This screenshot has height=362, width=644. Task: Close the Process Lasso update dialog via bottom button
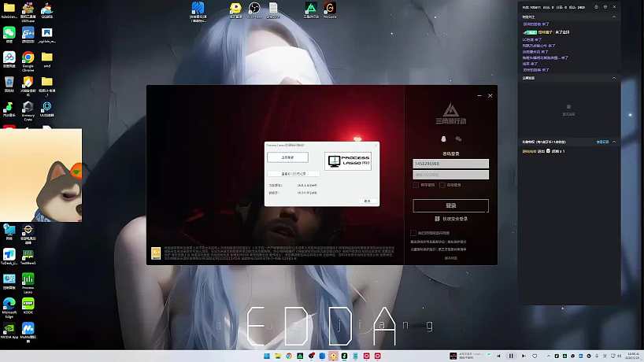click(x=367, y=201)
